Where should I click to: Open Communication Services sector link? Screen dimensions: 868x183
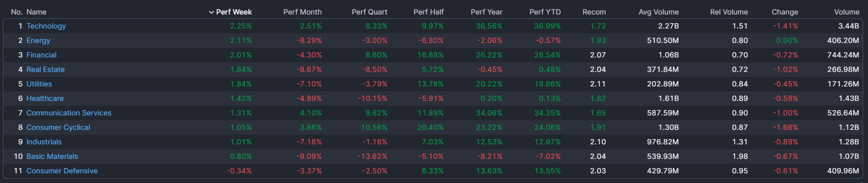tap(69, 113)
